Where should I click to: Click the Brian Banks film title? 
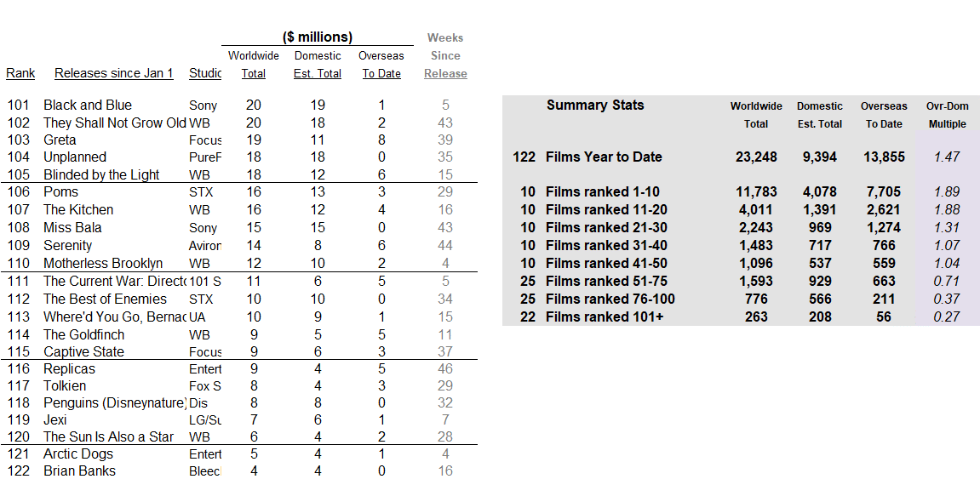[79, 470]
